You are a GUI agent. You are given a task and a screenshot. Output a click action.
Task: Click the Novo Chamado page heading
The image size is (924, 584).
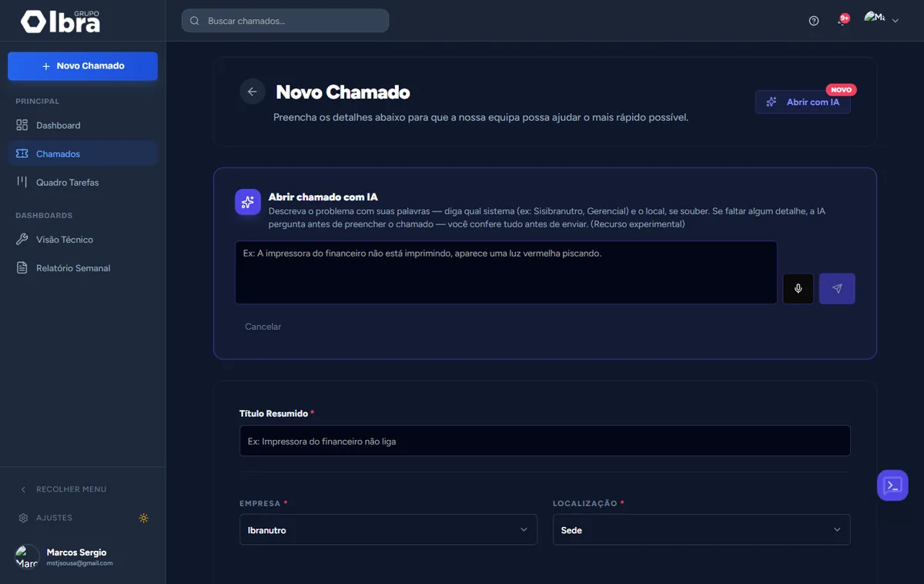(x=343, y=92)
